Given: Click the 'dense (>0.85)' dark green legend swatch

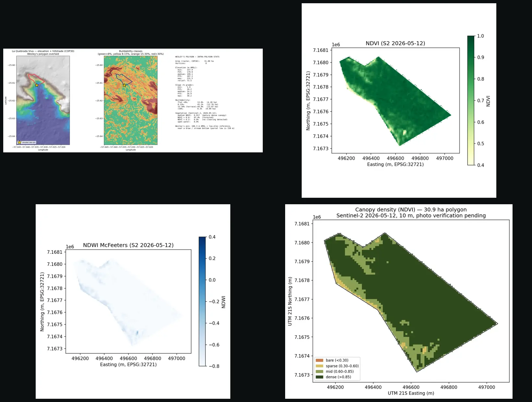Looking at the screenshot, I should click(x=320, y=377).
